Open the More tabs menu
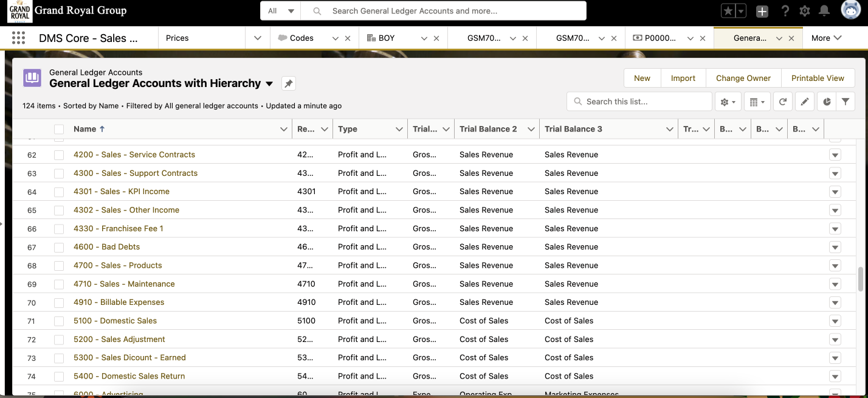Image resolution: width=868 pixels, height=398 pixels. coord(827,38)
